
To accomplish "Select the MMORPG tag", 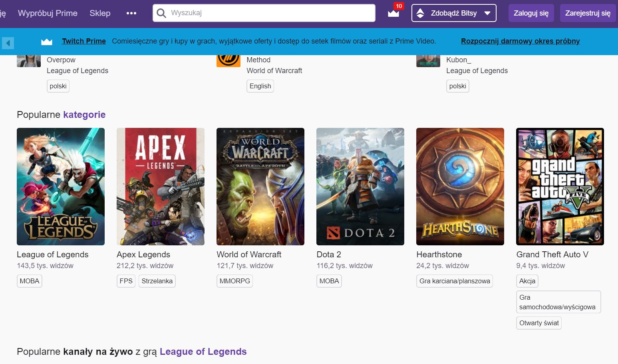I will [x=234, y=281].
